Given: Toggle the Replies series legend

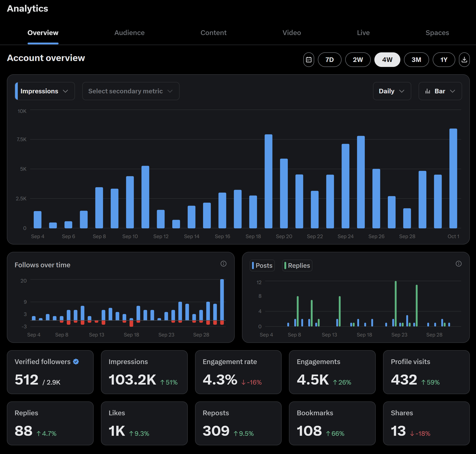Looking at the screenshot, I should [x=297, y=265].
